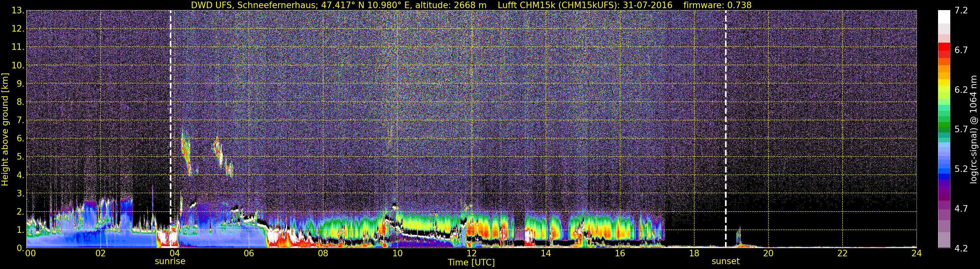Image resolution: width=980 pixels, height=269 pixels.
Task: Click the time axis tick '02'
Action: tap(100, 253)
